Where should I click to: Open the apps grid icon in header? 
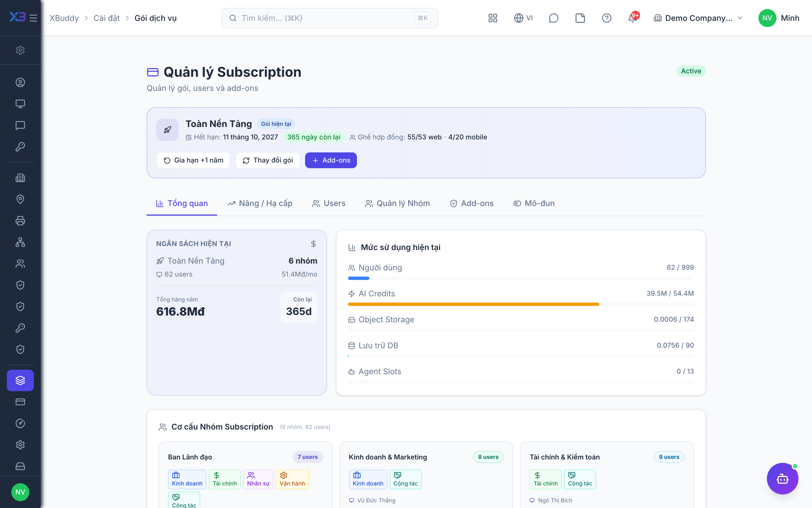(493, 18)
